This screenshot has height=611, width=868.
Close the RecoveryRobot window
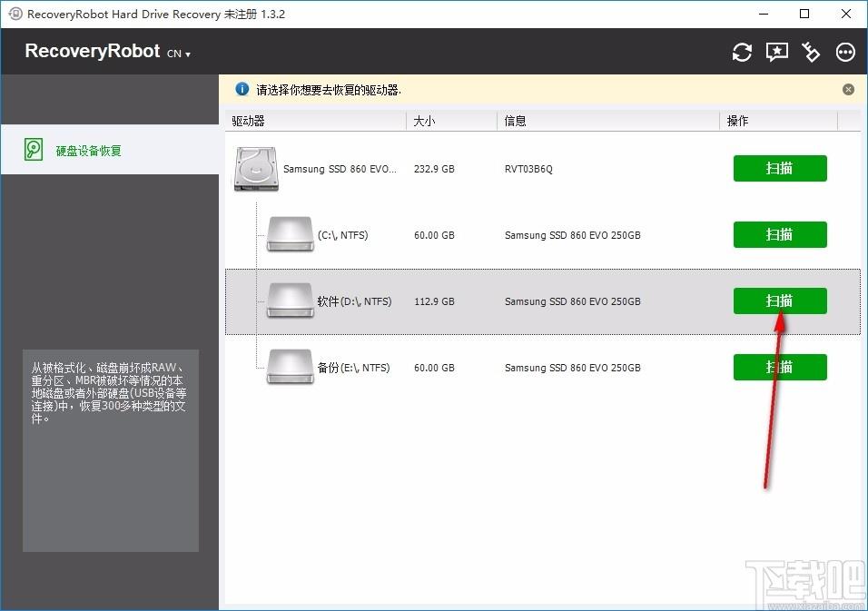846,14
